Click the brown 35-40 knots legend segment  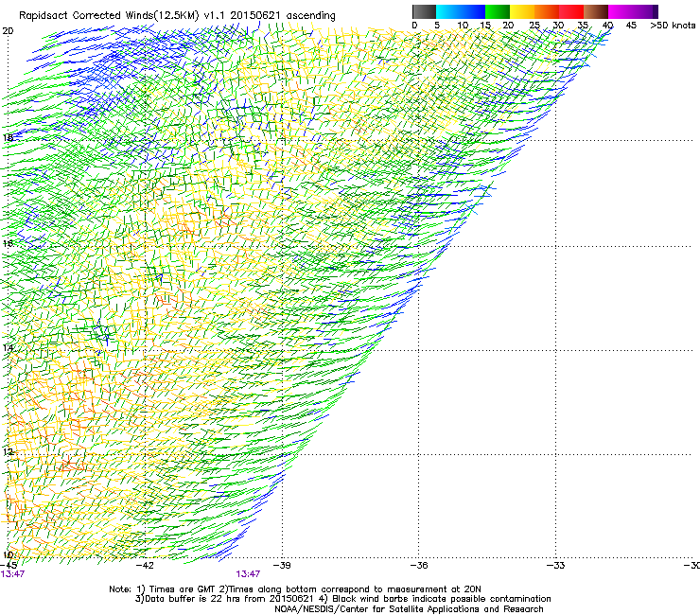pos(596,11)
